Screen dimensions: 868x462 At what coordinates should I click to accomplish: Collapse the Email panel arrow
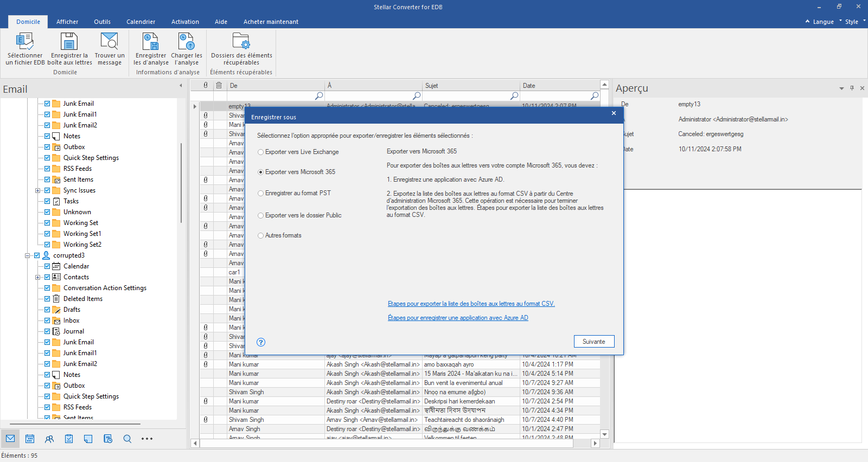(181, 86)
